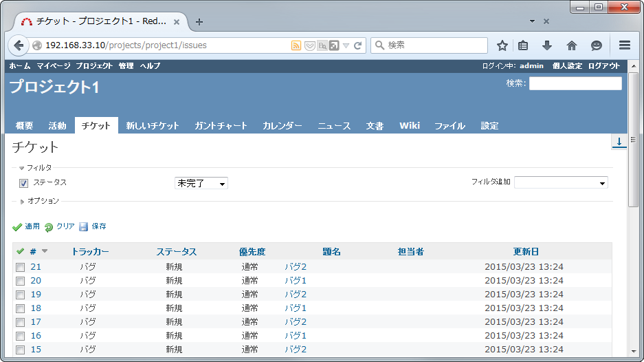Click the Pocket icon in address bar
The width and height of the screenshot is (644, 362).
coord(310,45)
